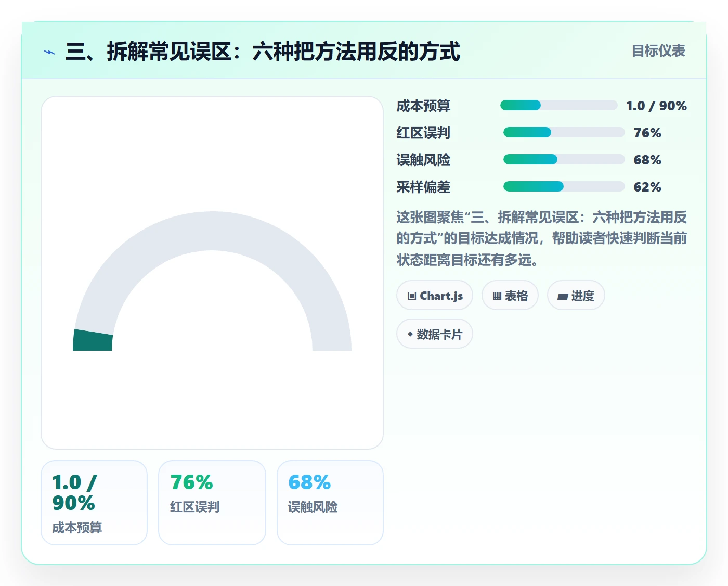728x586 pixels.
Task: Click the 数据卡片 tag
Action: coord(435,334)
